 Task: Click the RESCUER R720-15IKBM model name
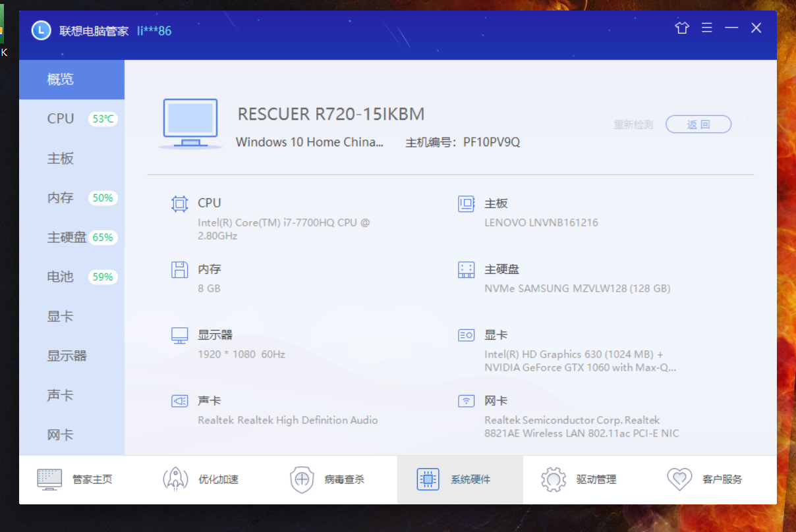331,114
